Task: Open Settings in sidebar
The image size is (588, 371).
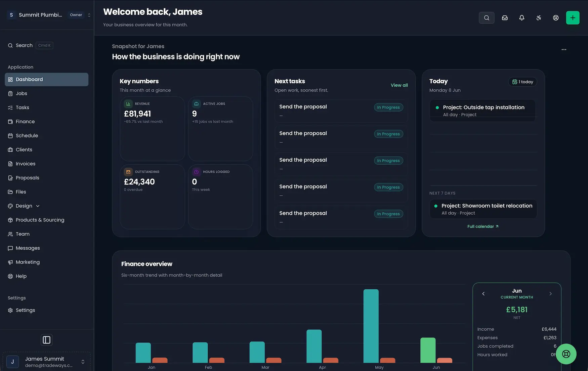Action: pos(47,310)
